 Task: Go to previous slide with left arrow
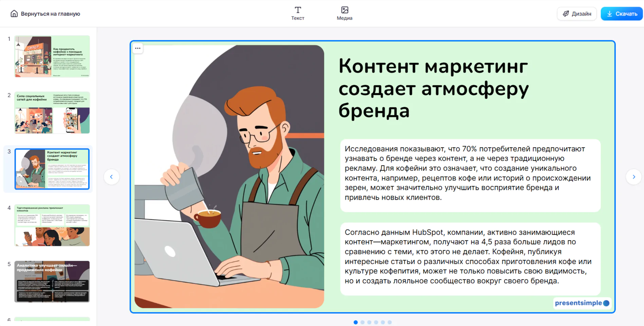[x=111, y=177]
